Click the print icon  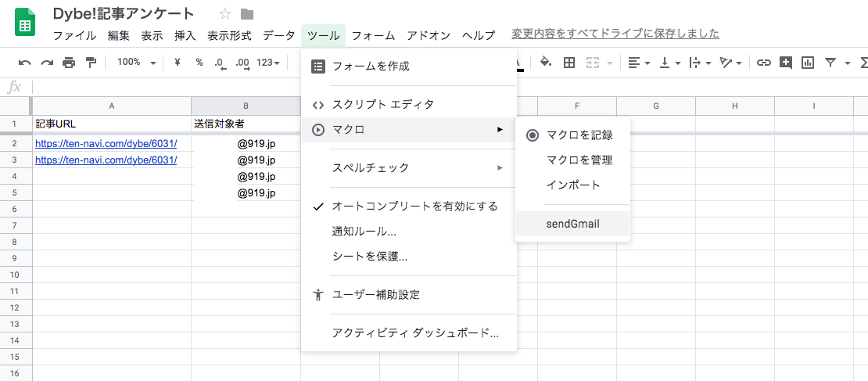[x=69, y=63]
